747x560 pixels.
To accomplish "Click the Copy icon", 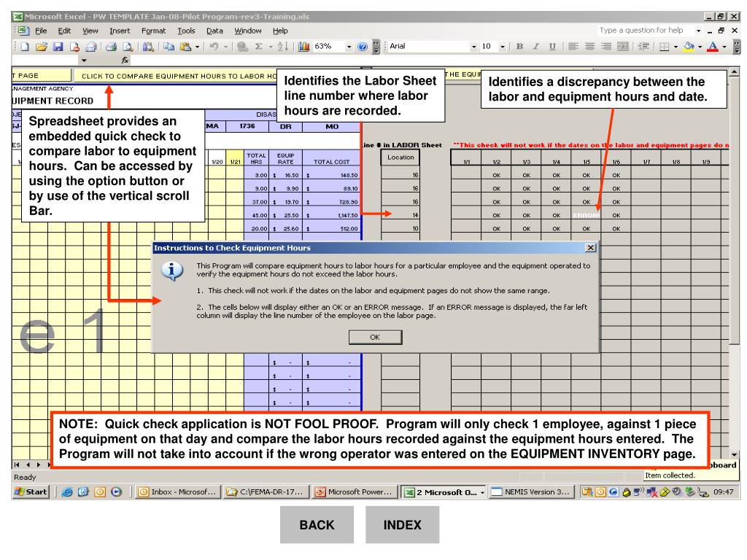I will point(169,47).
